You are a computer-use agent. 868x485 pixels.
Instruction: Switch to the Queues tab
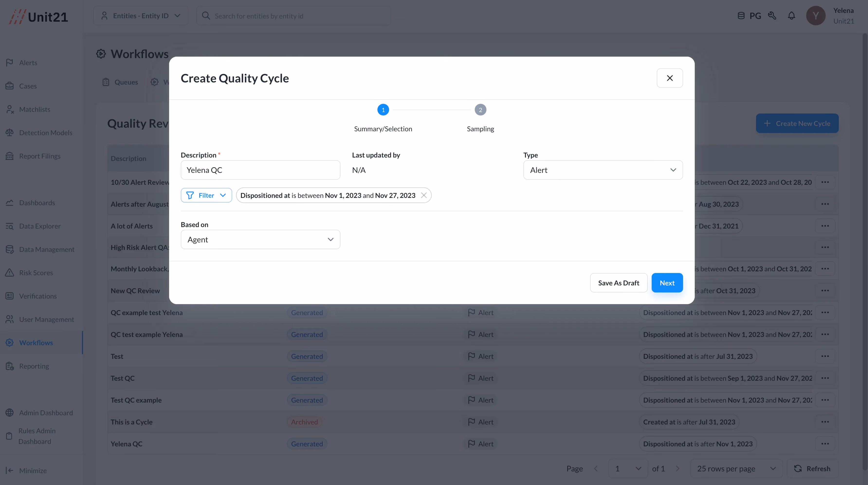[x=120, y=82]
